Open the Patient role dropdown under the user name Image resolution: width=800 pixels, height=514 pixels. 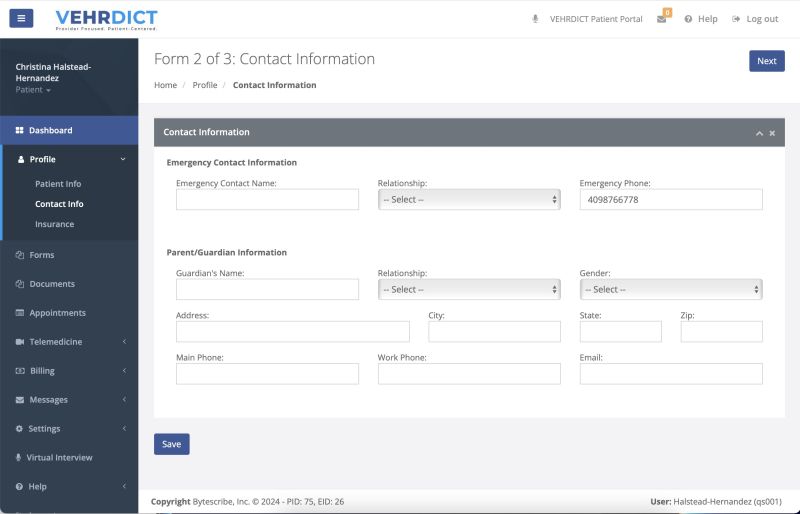click(33, 89)
